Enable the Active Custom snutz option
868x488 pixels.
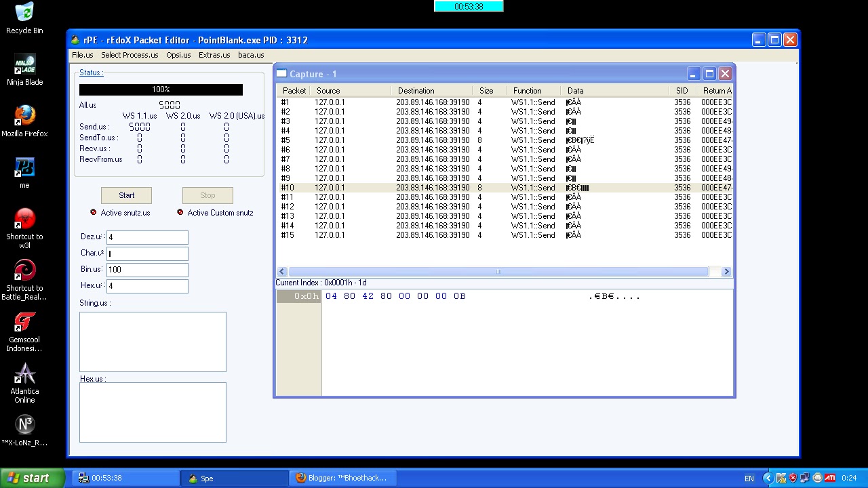point(180,212)
